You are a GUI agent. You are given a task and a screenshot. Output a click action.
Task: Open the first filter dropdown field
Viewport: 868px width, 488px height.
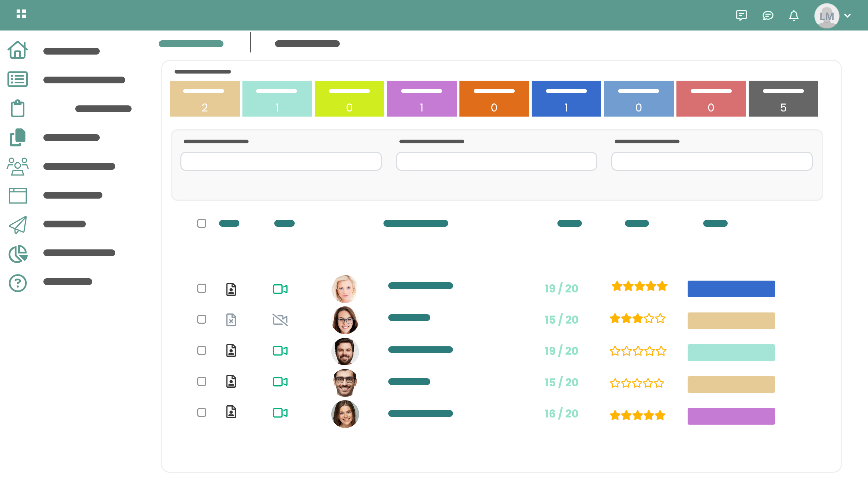281,161
